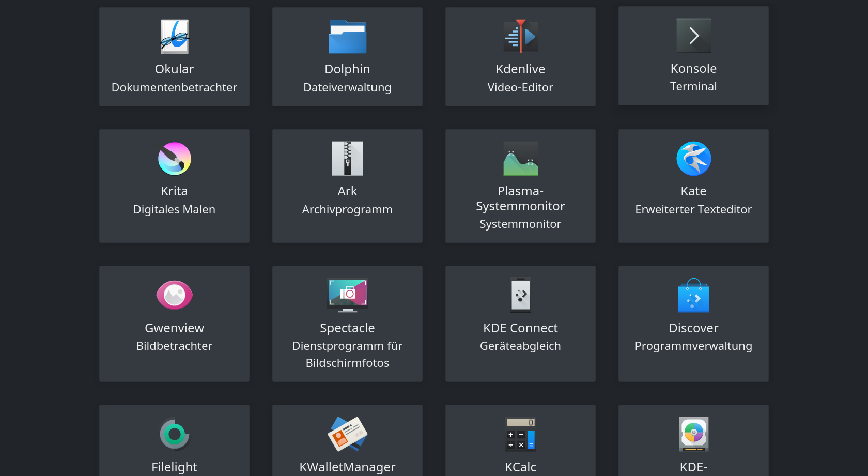The width and height of the screenshot is (868, 476).
Task: Click the Konsole title text
Action: pyautogui.click(x=694, y=69)
